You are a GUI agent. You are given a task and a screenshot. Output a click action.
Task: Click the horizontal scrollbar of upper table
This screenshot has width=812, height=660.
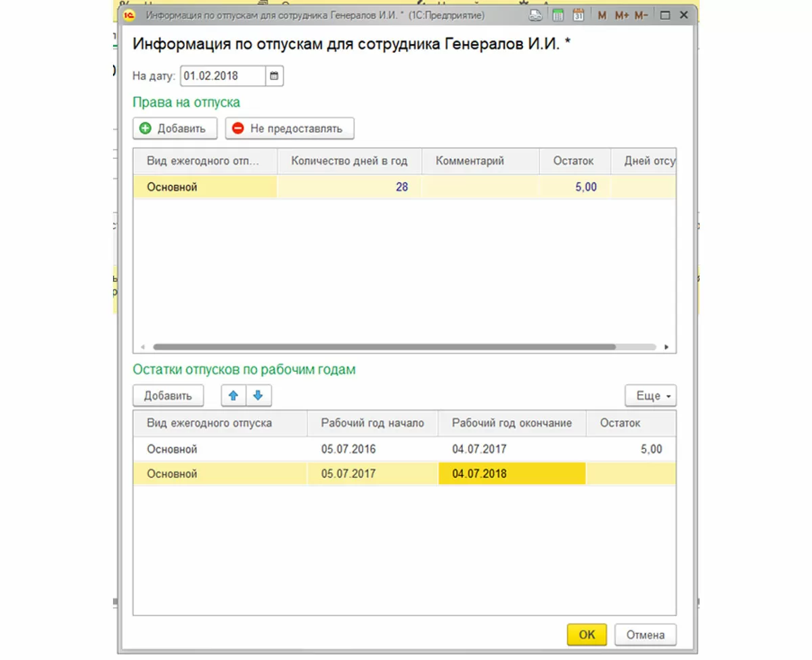(x=384, y=347)
